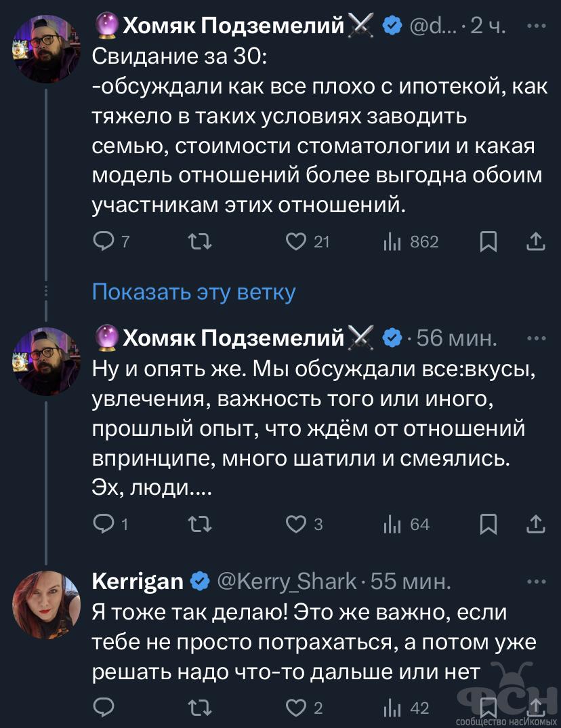
Task: Bookmark the first tweet about ипотека
Action: 488,242
